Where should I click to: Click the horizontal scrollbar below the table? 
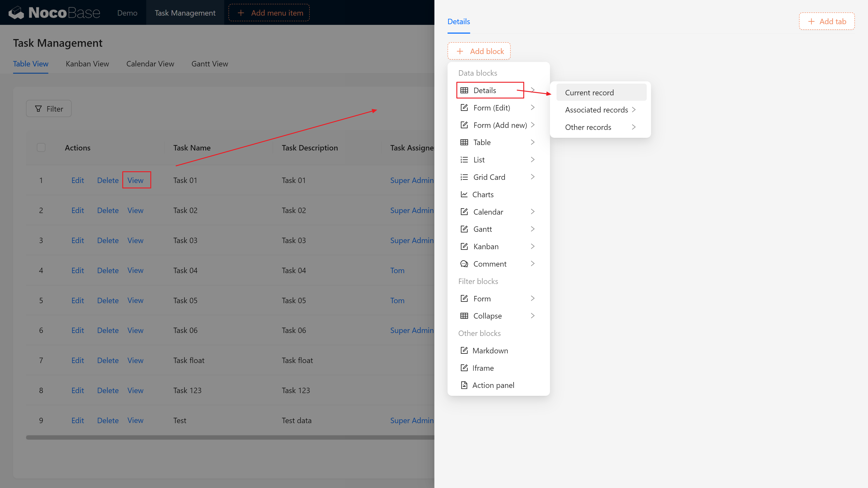coord(229,437)
